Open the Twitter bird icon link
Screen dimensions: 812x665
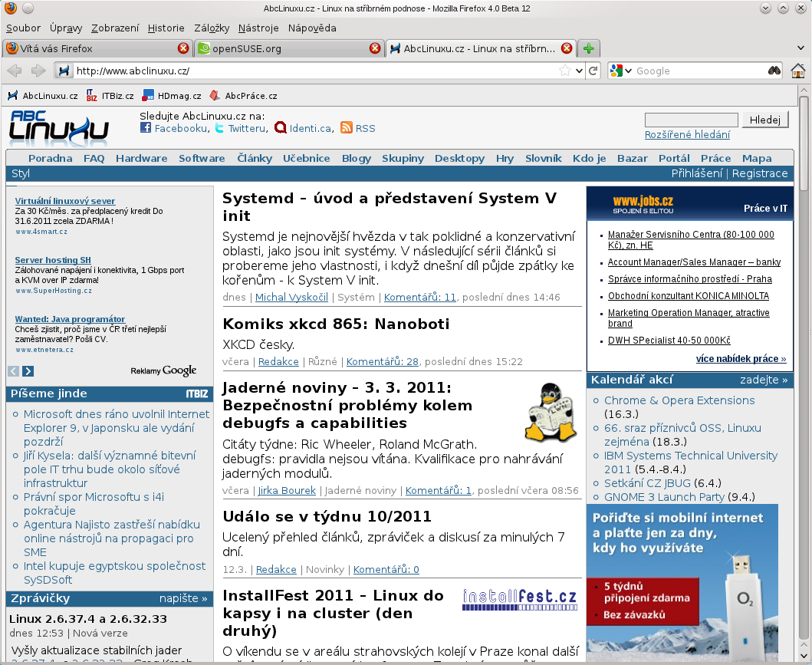tap(219, 128)
